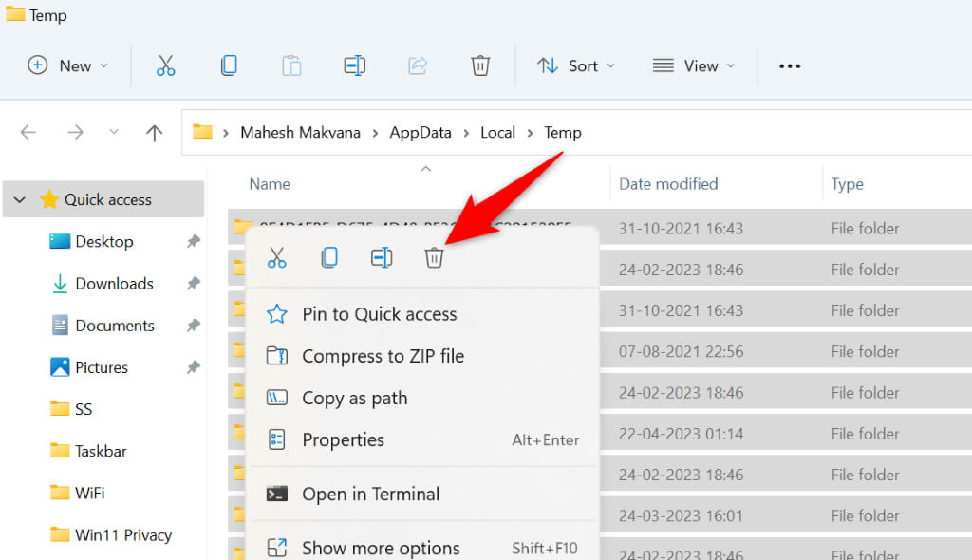Viewport: 972px width, 560px height.
Task: Click the Delete trash icon in context menu
Action: (x=434, y=257)
